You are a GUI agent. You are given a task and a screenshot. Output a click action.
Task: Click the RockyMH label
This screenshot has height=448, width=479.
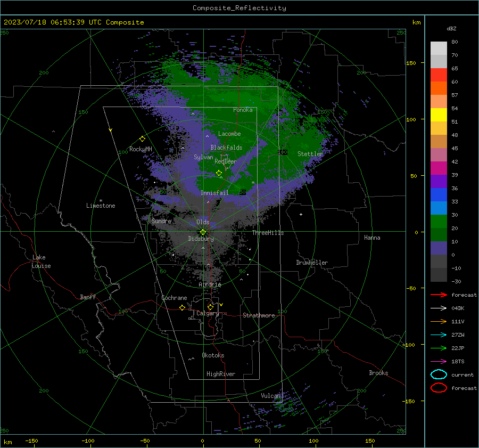coord(141,149)
